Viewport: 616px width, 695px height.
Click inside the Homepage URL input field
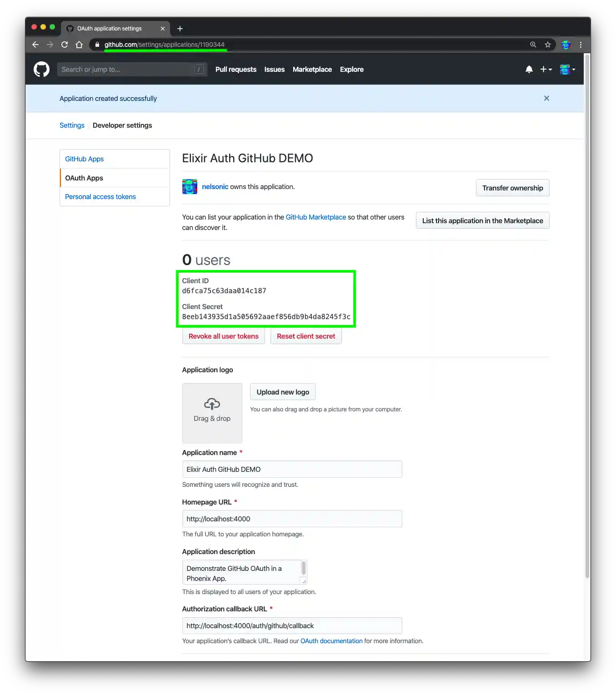click(x=292, y=519)
